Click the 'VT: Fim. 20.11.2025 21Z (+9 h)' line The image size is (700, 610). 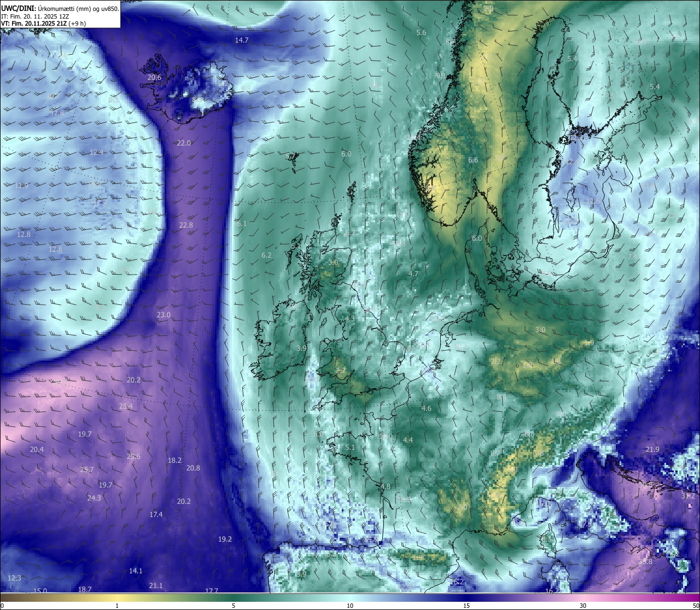click(43, 23)
